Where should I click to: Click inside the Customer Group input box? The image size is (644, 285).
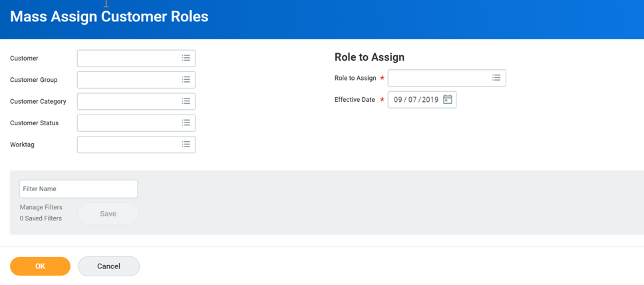click(136, 80)
